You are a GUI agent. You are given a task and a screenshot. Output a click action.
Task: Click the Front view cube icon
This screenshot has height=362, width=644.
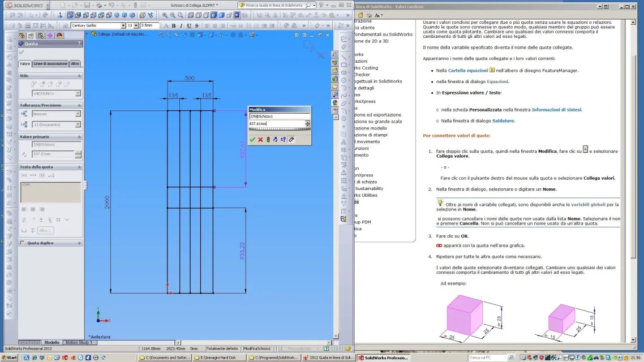coord(70,15)
